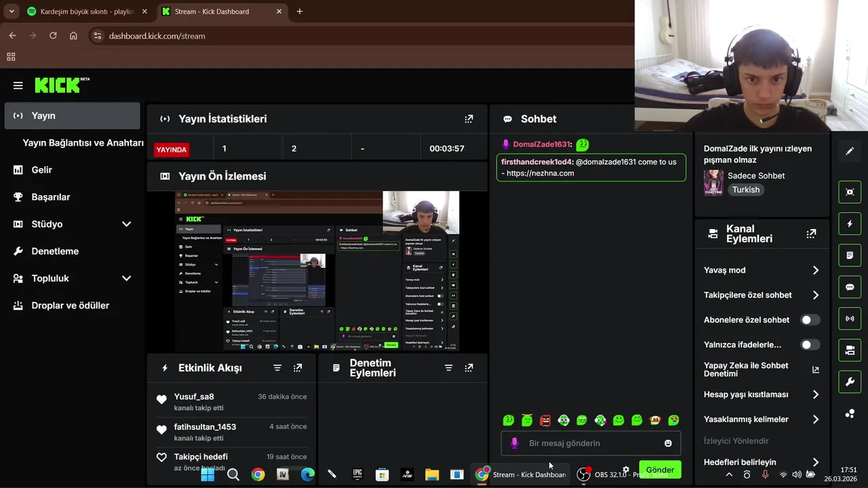Click Yusuf_sa8 in the activity feed
Viewport: 868px width, 488px height.
pos(194,396)
